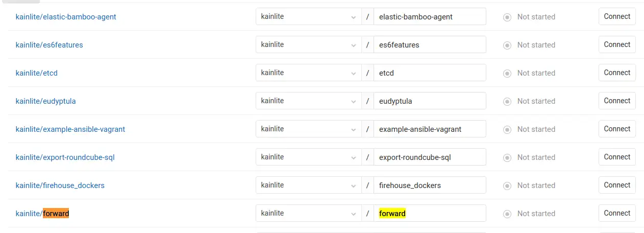Click the status icon for firehouse_dockers
Image resolution: width=644 pixels, height=233 pixels.
coord(507,185)
